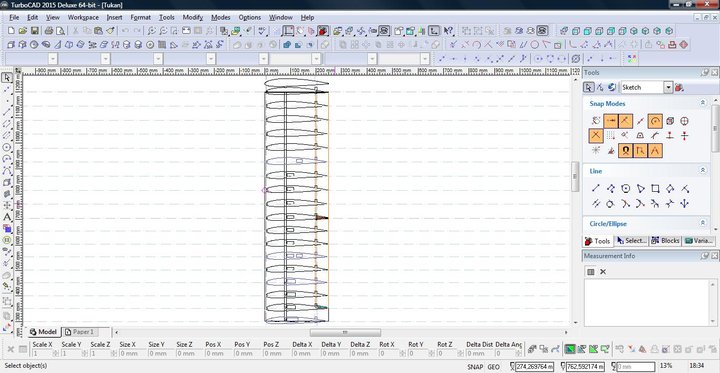Save the drawing with the floppy disk icon
720x373 pixels.
[34, 31]
